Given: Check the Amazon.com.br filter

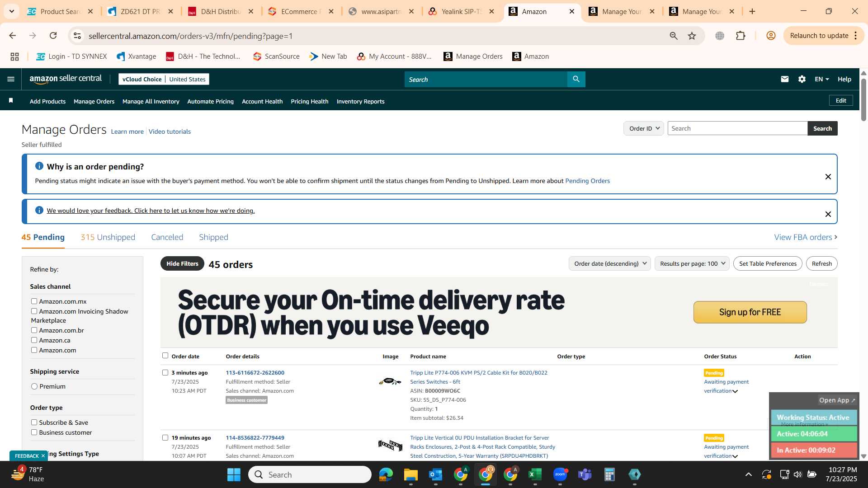Looking at the screenshot, I should click(34, 330).
